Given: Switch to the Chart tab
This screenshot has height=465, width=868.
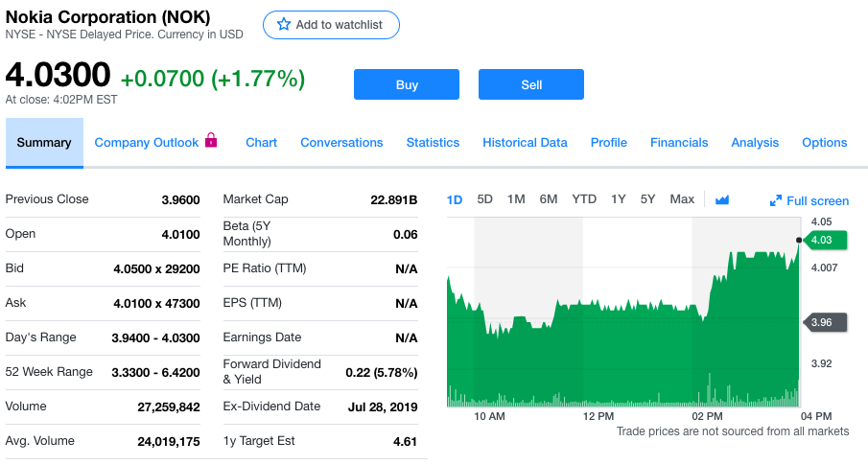Looking at the screenshot, I should (x=261, y=143).
